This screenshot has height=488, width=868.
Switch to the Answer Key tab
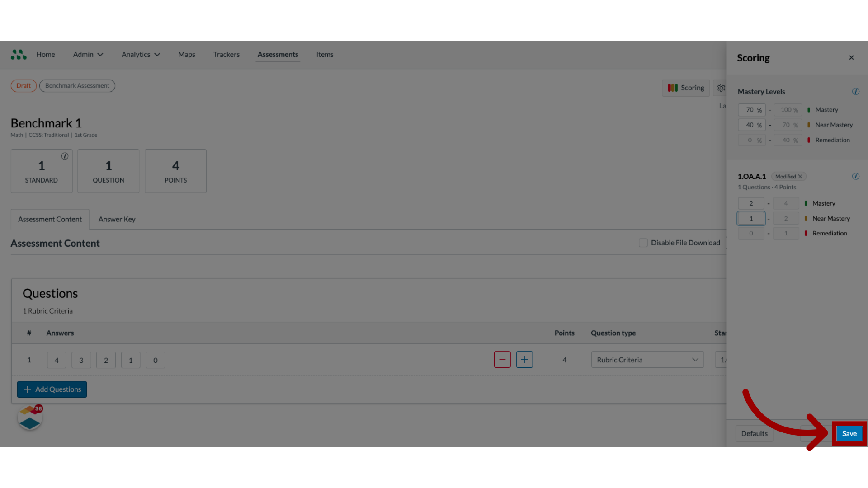click(x=117, y=219)
